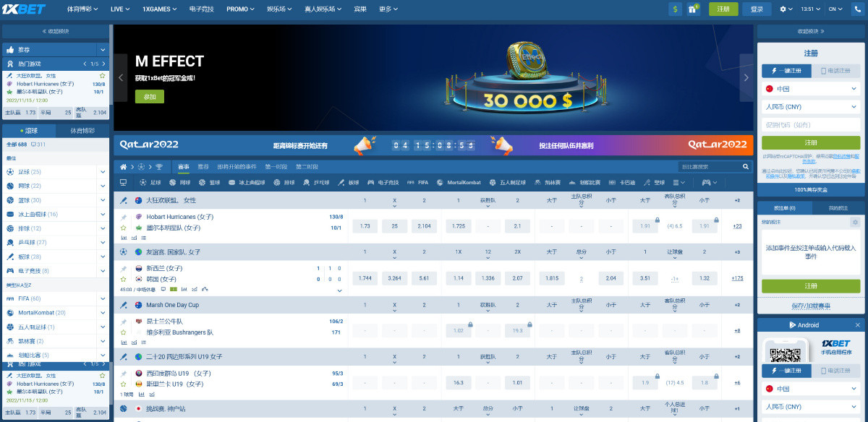Pin the Hobart Hurricanes match

[124, 217]
